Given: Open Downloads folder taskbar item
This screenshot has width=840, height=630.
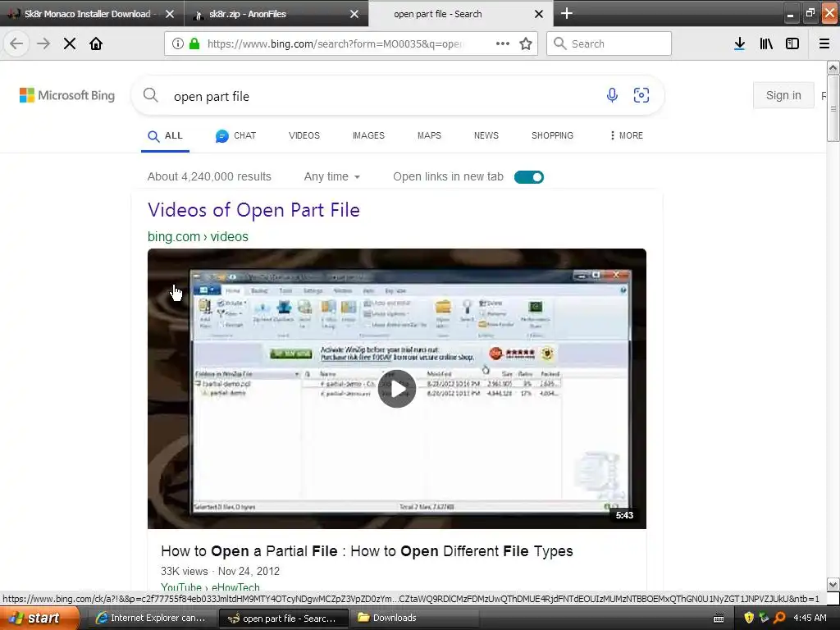Looking at the screenshot, I should [x=414, y=619].
